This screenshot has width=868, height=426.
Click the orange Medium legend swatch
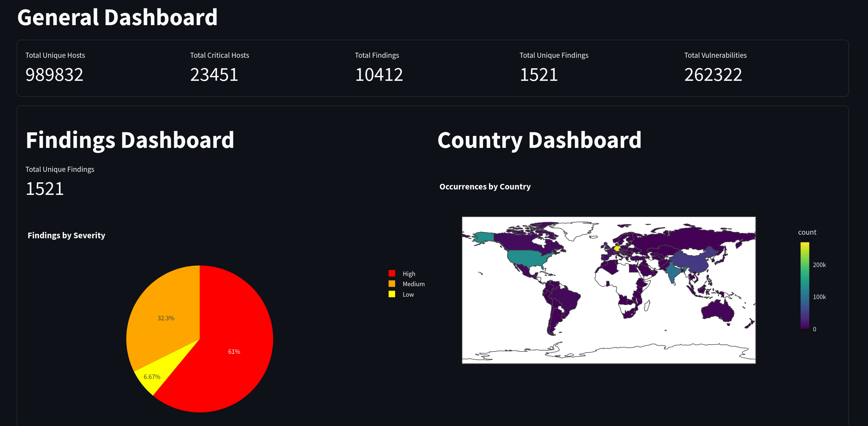pos(392,284)
